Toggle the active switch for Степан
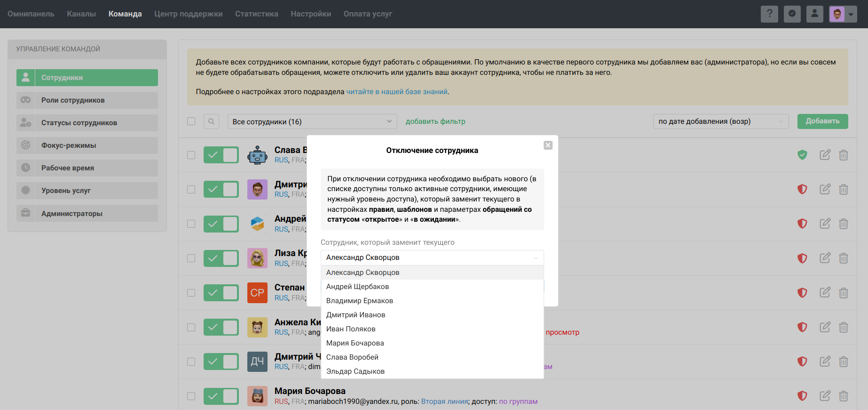Screen dimensions: 868x410 (221, 292)
